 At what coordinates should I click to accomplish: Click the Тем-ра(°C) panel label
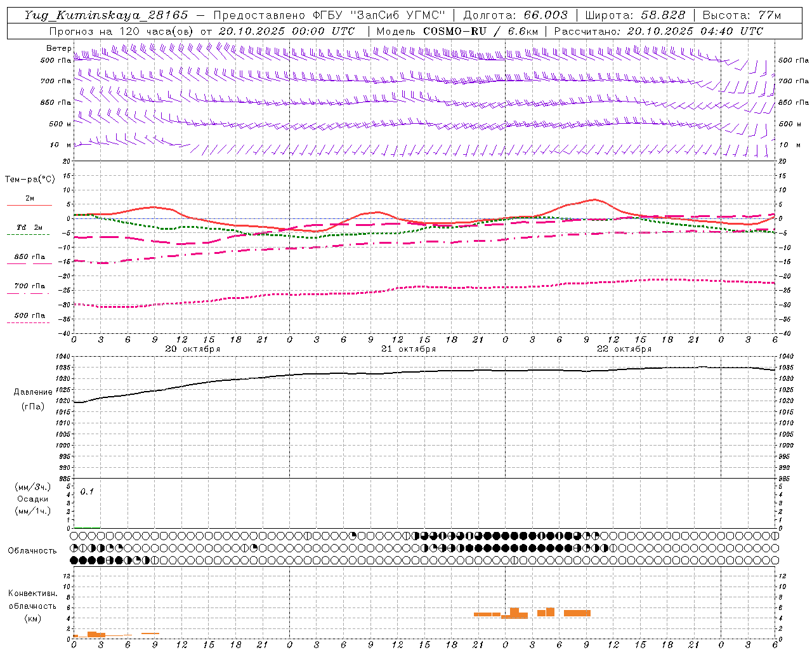(x=30, y=180)
